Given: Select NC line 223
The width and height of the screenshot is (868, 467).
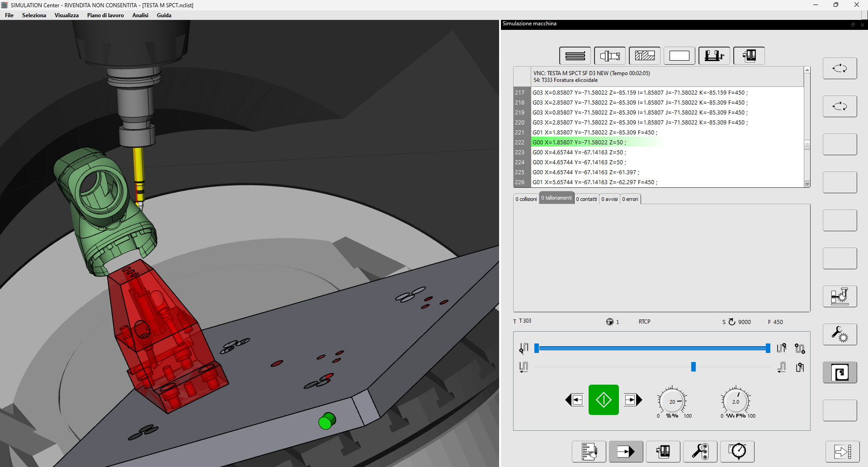Looking at the screenshot, I should coord(658,152).
